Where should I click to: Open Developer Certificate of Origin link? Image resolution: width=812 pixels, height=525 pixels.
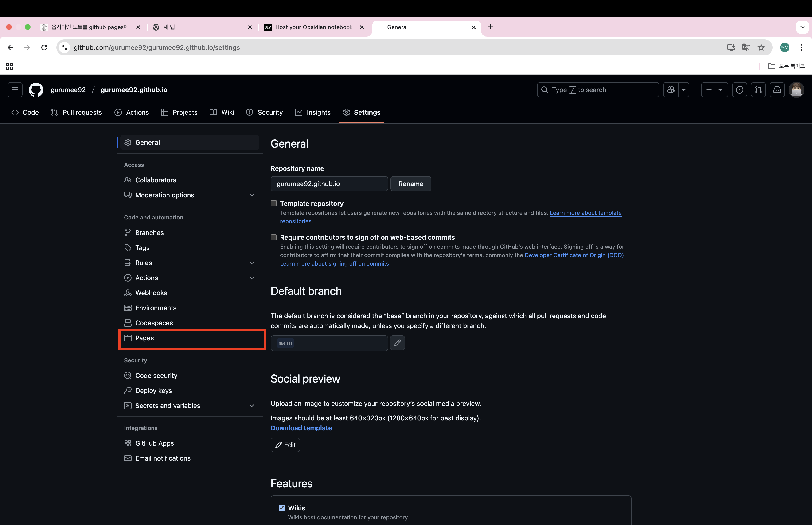tap(574, 255)
